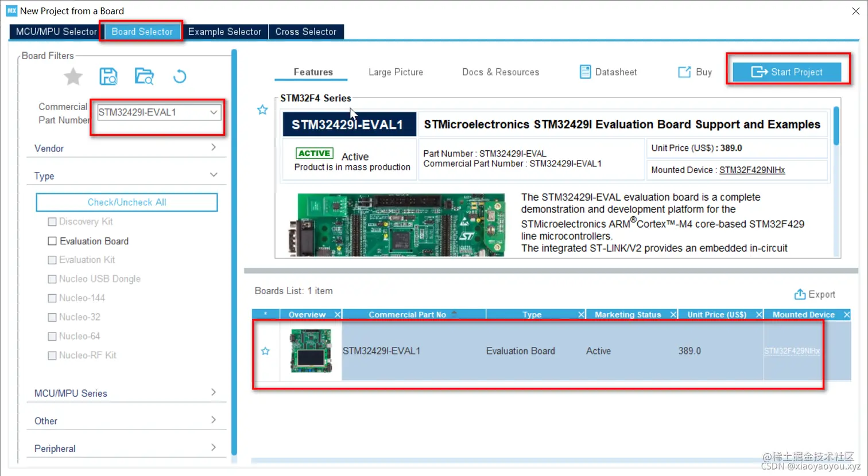Open the Features tab
868x476 pixels.
click(313, 72)
